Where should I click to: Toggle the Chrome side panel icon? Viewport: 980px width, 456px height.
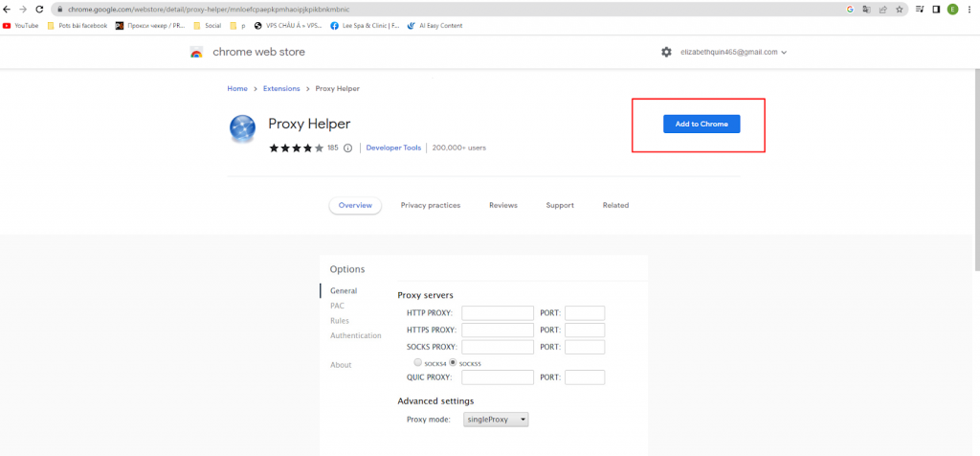point(936,10)
